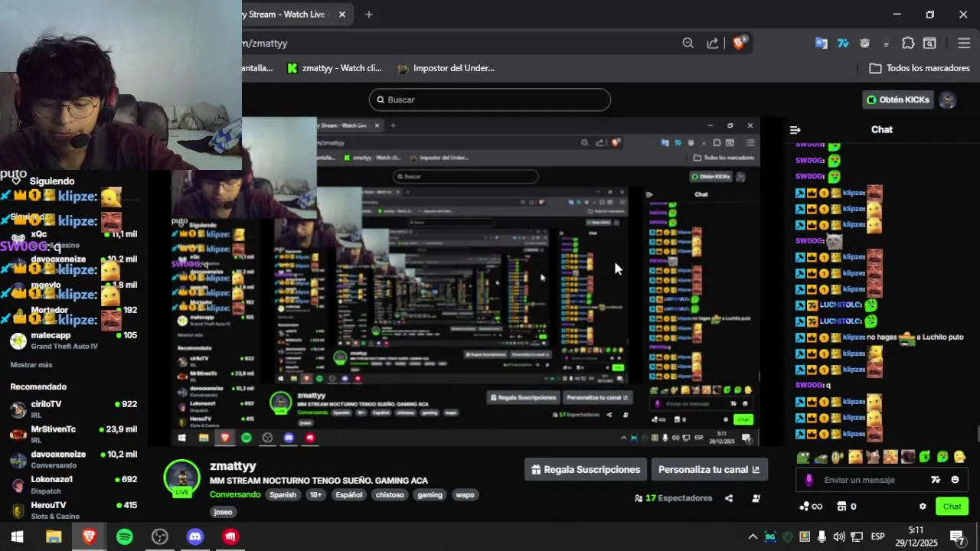Select the gaming tag
The image size is (980, 551).
click(430, 494)
